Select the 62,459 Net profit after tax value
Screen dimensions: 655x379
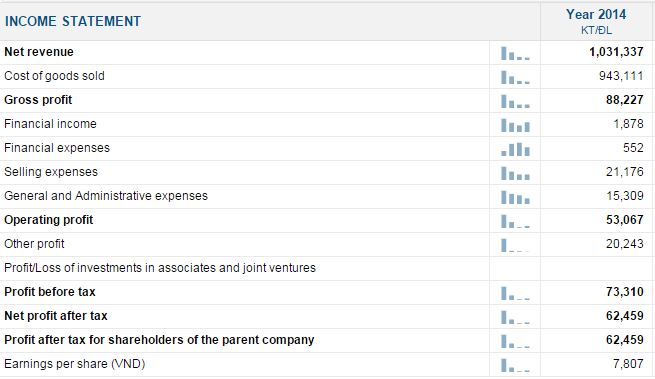pyautogui.click(x=625, y=315)
